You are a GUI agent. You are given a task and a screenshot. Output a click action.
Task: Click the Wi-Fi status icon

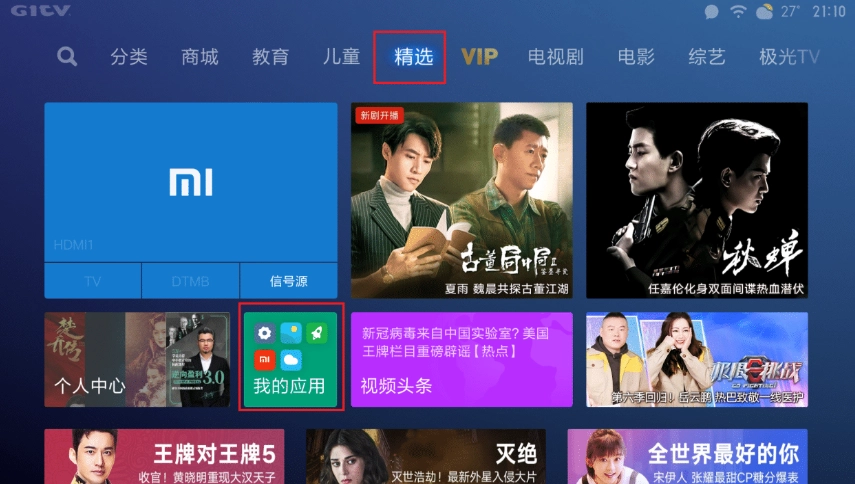(738, 11)
